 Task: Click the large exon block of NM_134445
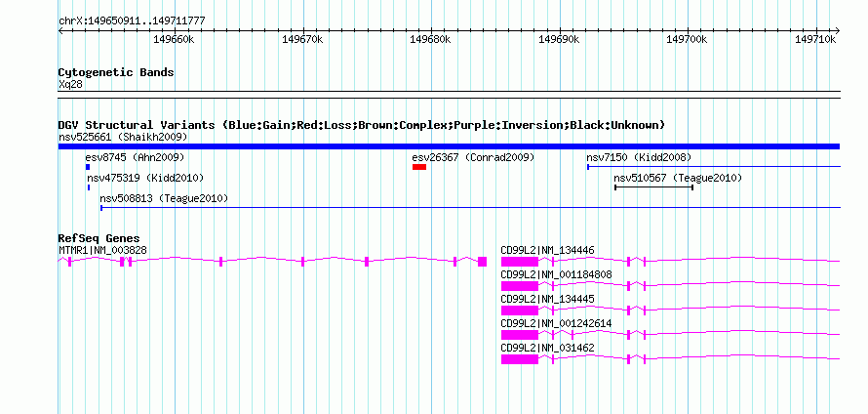click(519, 310)
